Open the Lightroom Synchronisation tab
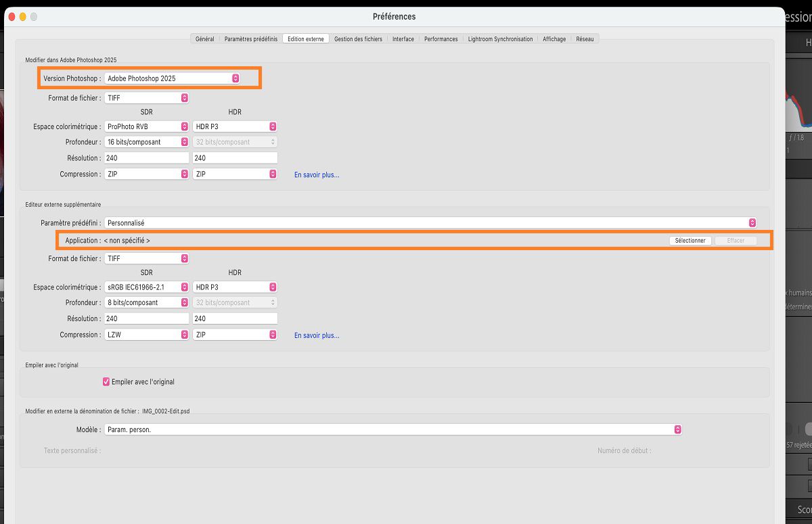This screenshot has height=524, width=812. tap(500, 39)
